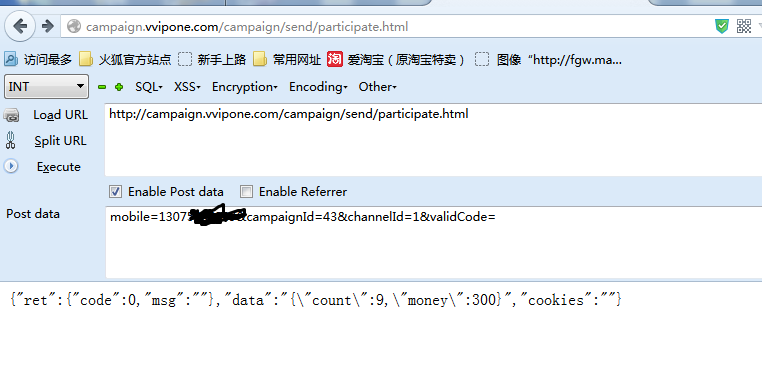This screenshot has height=369, width=762.
Task: Open the SQL menu
Action: pyautogui.click(x=149, y=87)
